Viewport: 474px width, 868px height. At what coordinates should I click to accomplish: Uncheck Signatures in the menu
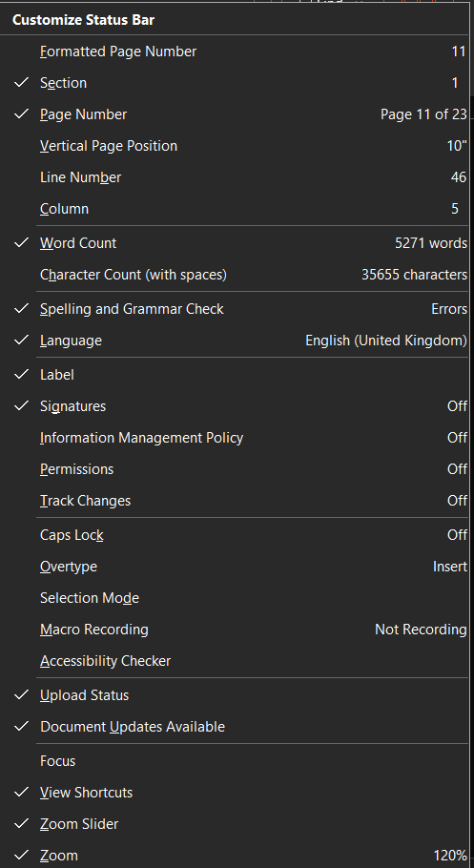coord(235,406)
